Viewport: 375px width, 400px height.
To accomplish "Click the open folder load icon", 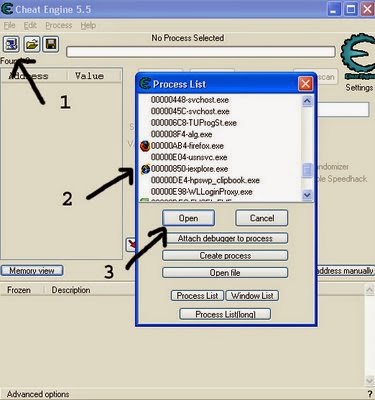I will click(32, 44).
